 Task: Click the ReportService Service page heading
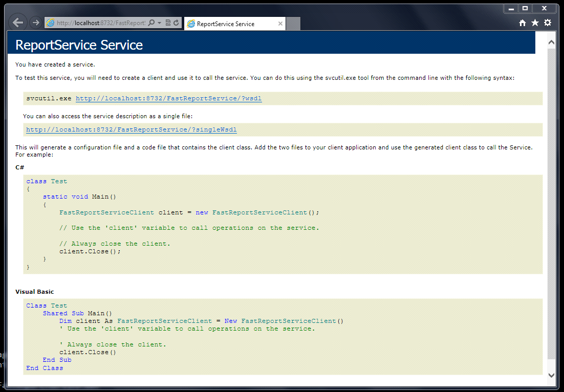click(x=79, y=45)
